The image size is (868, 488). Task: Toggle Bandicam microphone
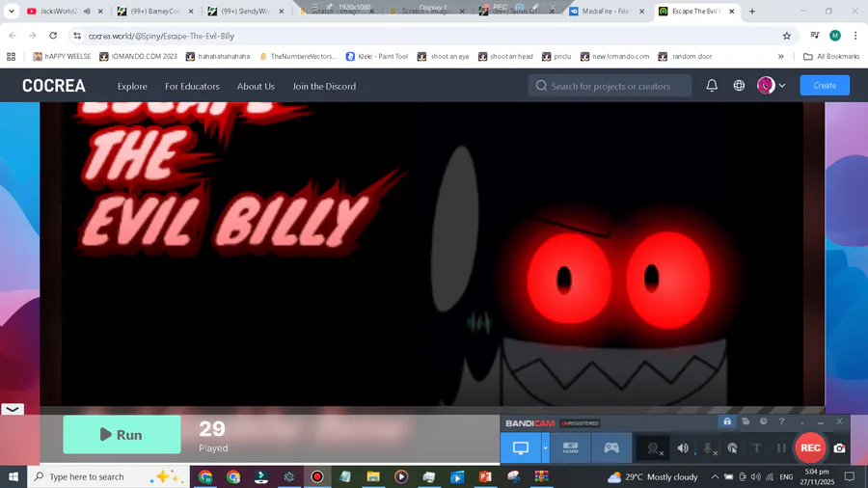[708, 448]
